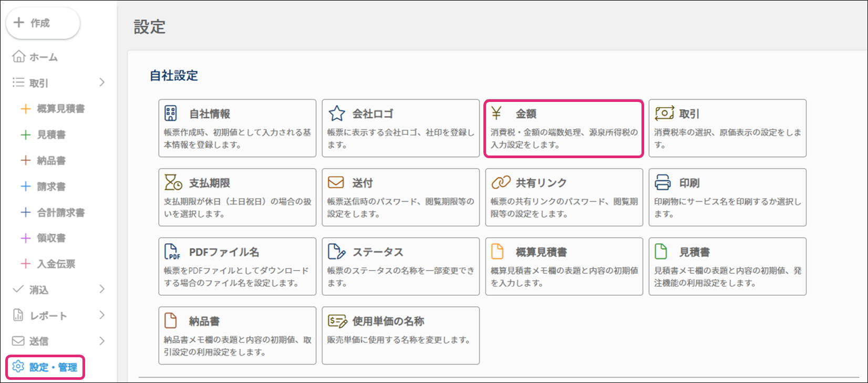Click the chain link icon for 共有リンク
868x383 pixels.
(500, 182)
